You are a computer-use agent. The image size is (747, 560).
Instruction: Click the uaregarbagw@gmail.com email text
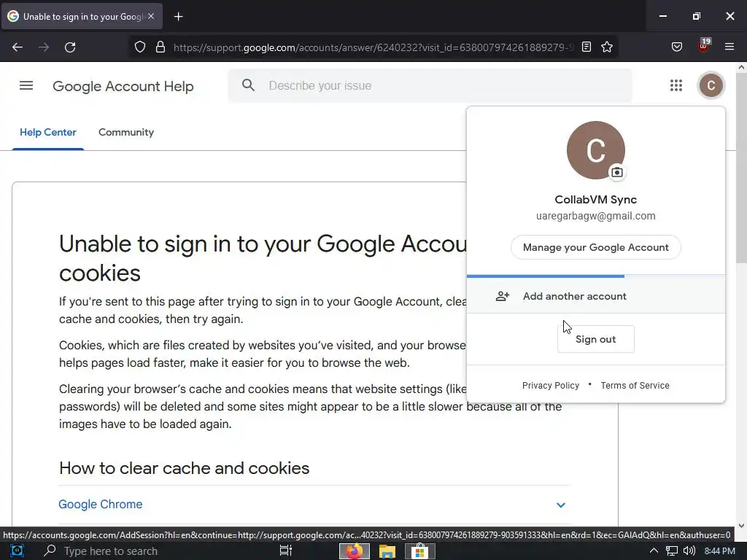click(x=595, y=216)
